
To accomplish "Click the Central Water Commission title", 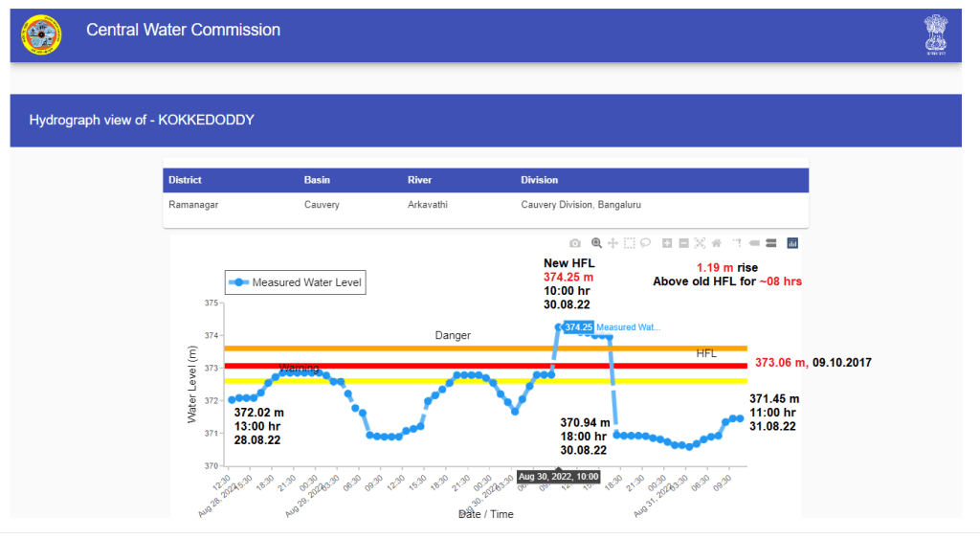I will tap(183, 30).
